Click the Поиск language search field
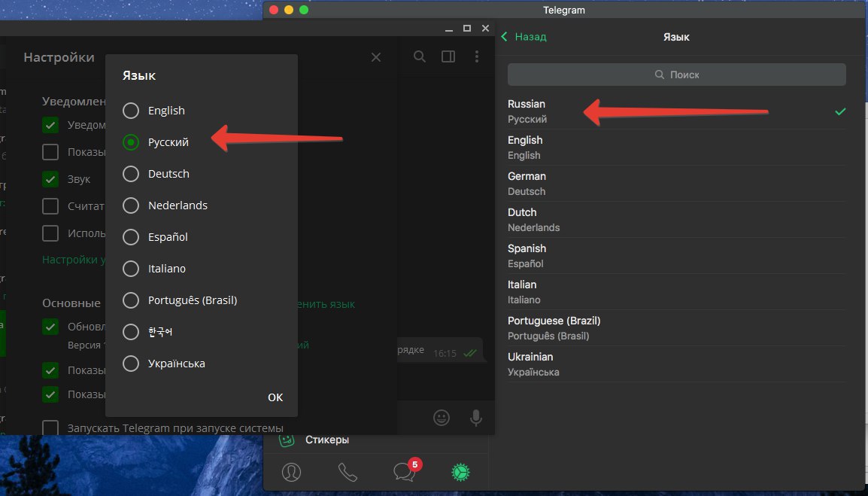Screen dimensions: 868x496 pos(676,75)
